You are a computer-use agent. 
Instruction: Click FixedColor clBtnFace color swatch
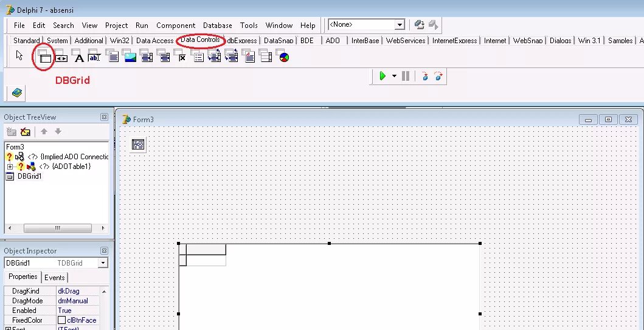point(61,320)
